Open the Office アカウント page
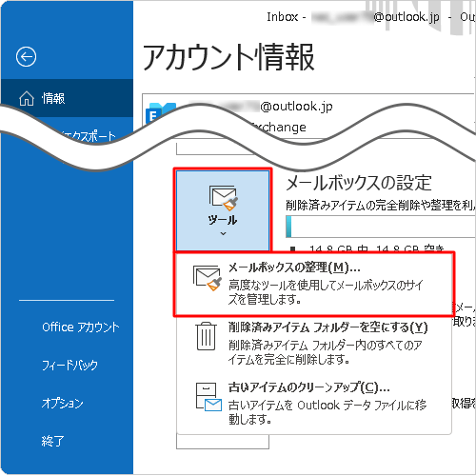The height and width of the screenshot is (476, 476). (x=81, y=327)
